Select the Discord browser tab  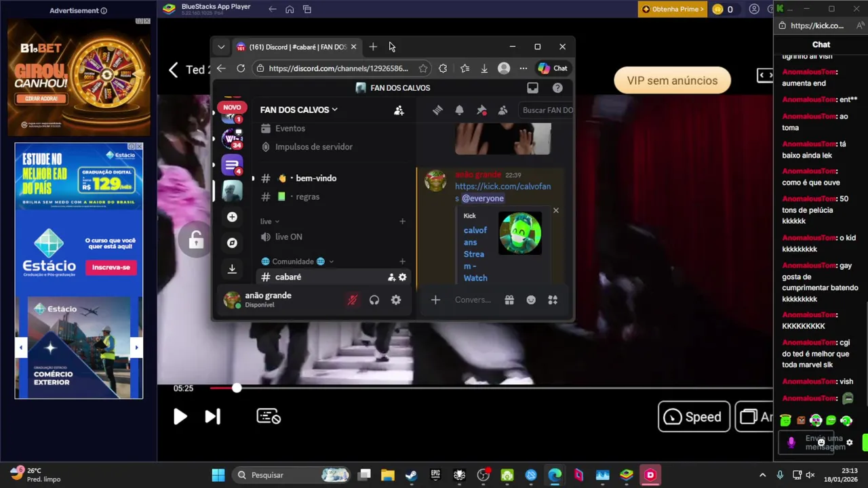pos(296,47)
